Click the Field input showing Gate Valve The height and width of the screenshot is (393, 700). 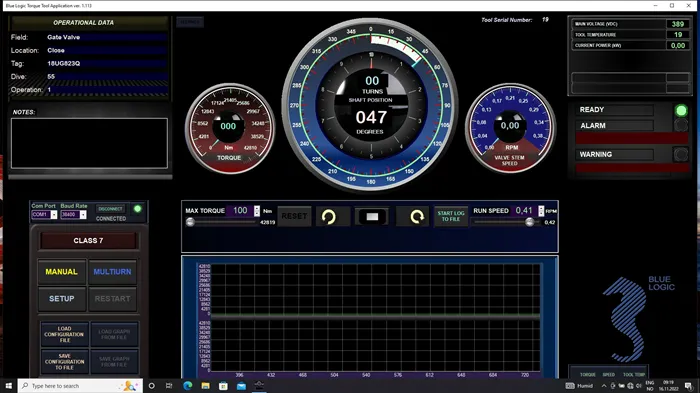(x=106, y=38)
